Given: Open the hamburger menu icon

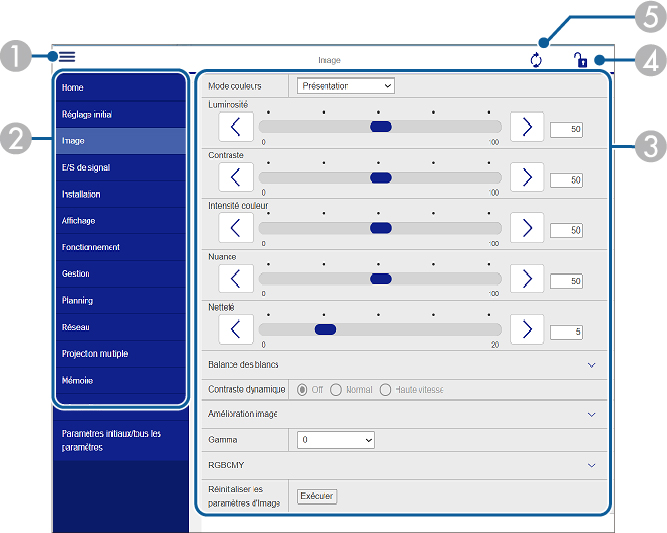Looking at the screenshot, I should (x=67, y=57).
